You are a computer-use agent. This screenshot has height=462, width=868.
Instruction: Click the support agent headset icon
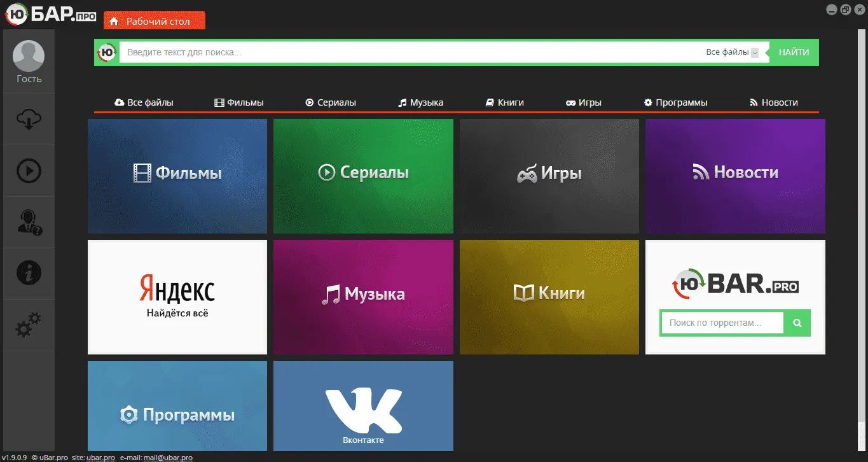[29, 222]
